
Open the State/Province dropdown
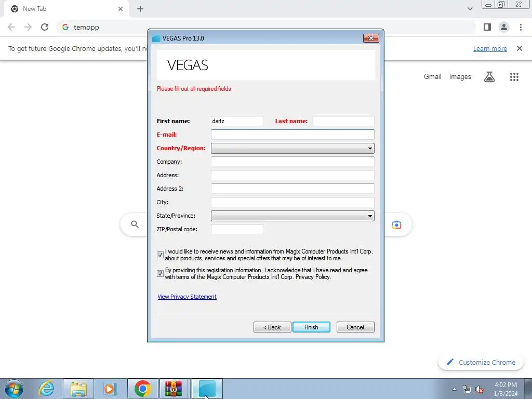[x=292, y=216]
